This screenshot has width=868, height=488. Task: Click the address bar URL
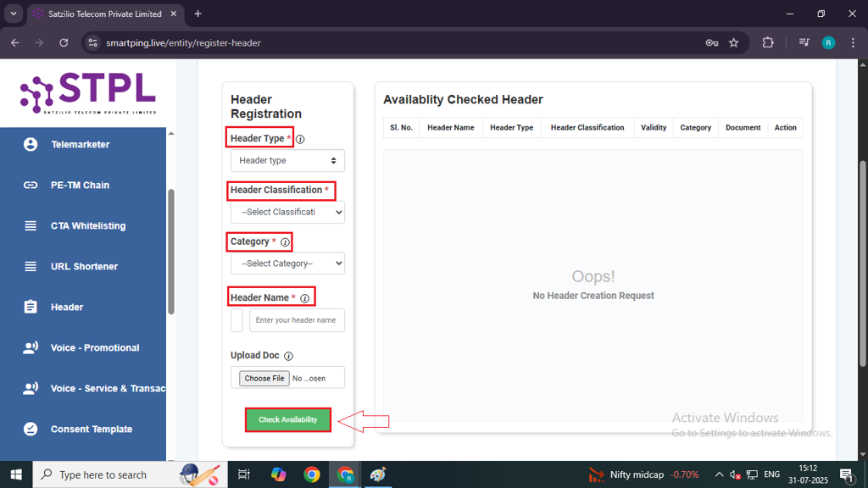click(x=183, y=42)
